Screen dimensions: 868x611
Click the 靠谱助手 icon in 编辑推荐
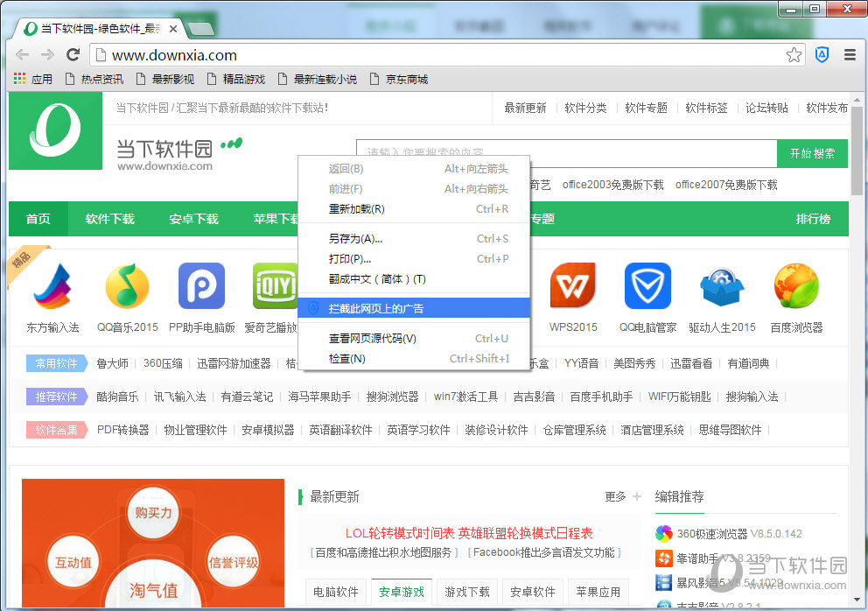(x=664, y=558)
